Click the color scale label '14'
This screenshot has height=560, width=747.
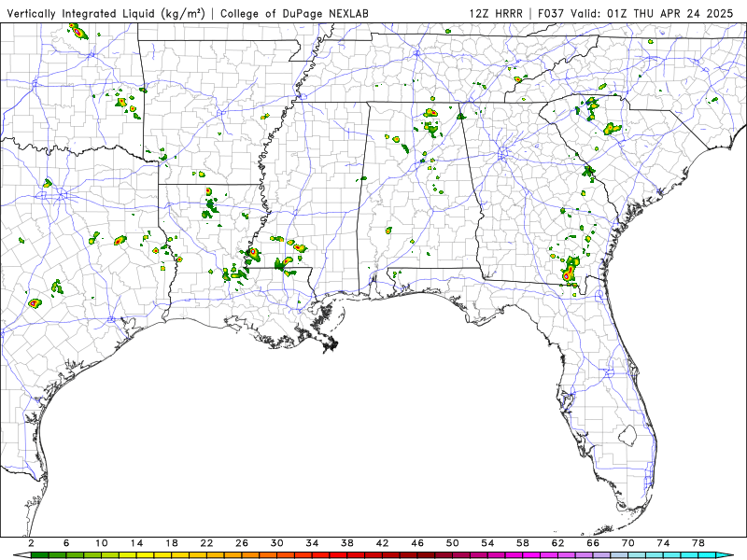click(136, 543)
